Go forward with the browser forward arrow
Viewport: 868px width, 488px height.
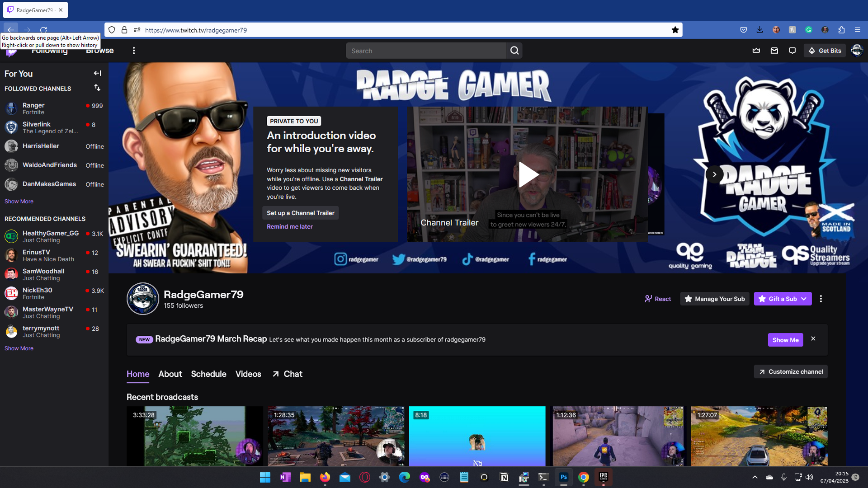click(27, 30)
